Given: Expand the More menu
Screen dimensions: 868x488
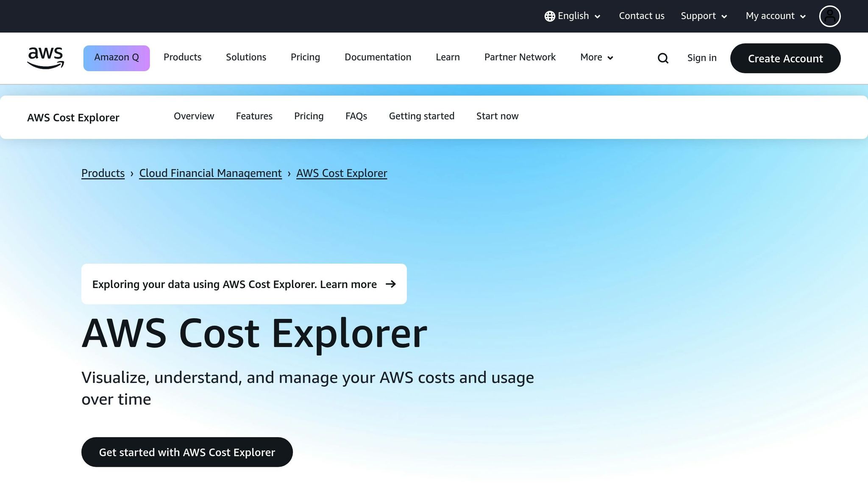Looking at the screenshot, I should tap(596, 57).
